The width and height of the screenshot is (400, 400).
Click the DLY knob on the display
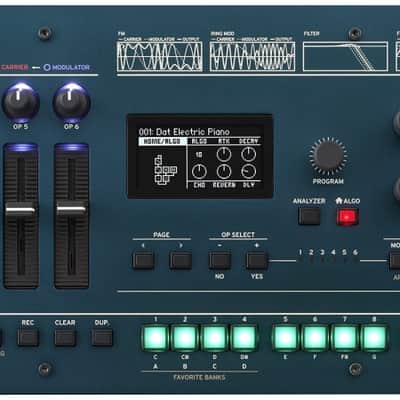[x=249, y=172]
